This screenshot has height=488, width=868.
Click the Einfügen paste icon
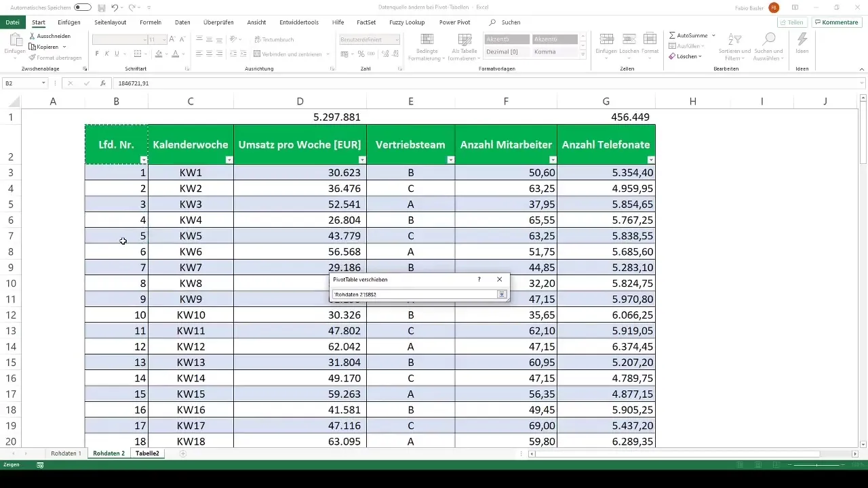click(x=14, y=40)
